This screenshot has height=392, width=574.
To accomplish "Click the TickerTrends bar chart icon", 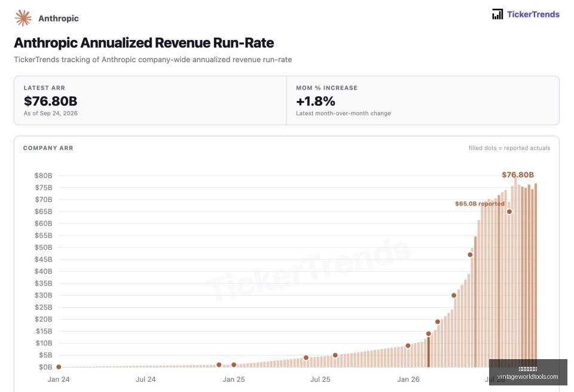I will click(497, 14).
